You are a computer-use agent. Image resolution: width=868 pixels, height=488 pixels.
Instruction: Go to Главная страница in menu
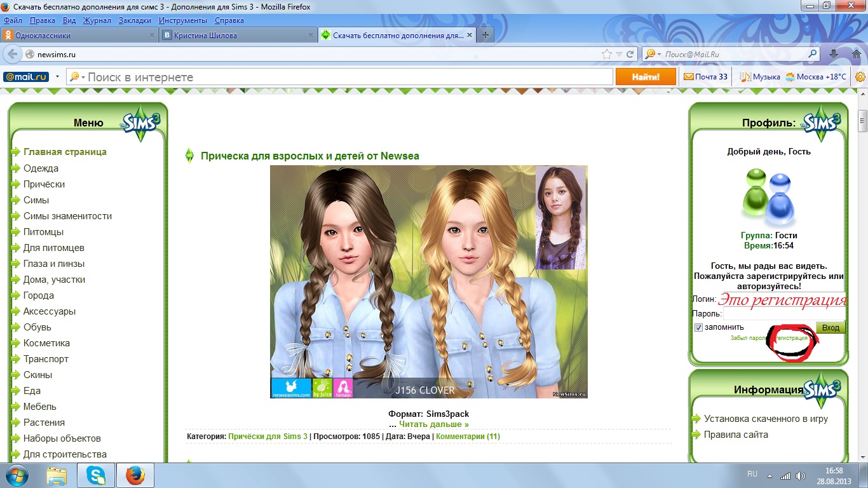click(65, 152)
